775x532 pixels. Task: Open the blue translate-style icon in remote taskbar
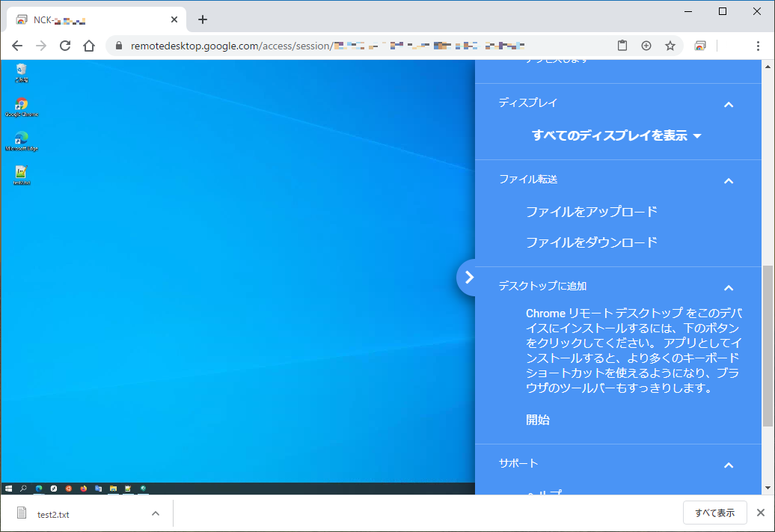pos(98,489)
